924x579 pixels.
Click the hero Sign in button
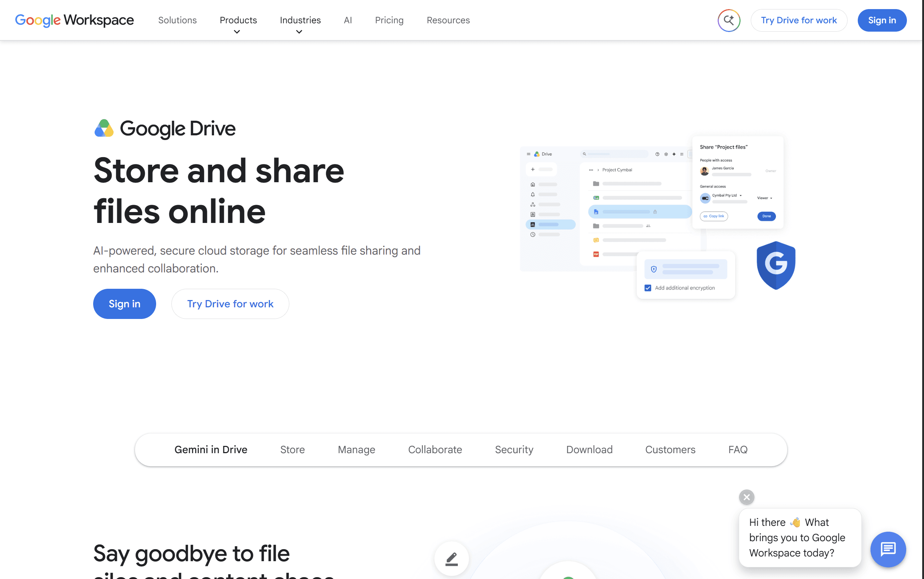[x=124, y=304]
